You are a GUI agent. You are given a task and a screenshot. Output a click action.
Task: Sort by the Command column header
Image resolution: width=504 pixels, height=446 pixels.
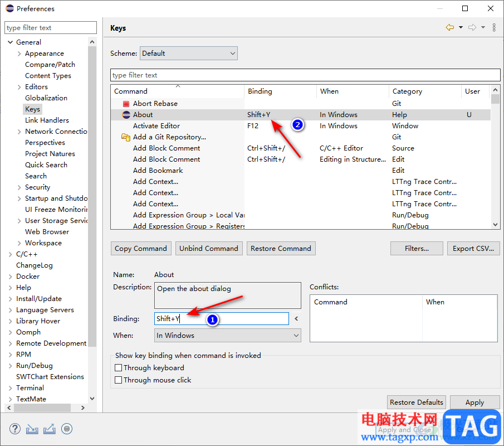178,91
